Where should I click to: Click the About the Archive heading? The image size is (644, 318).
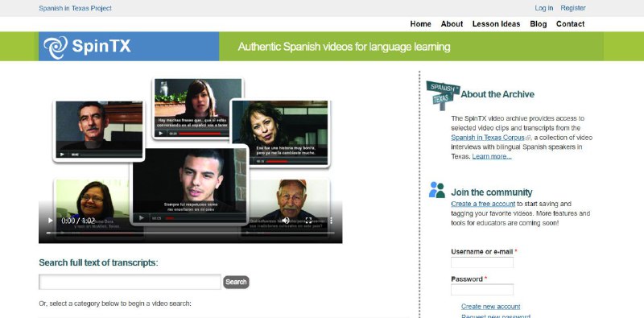pyautogui.click(x=497, y=94)
